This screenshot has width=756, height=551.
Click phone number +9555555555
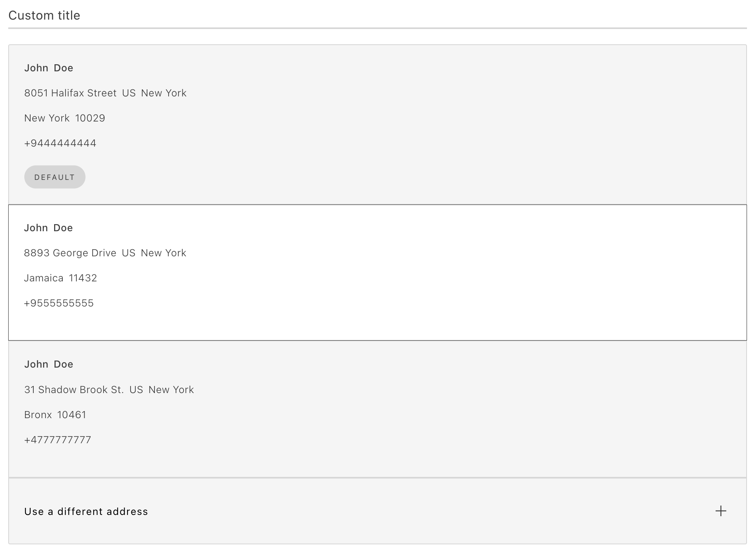tap(59, 303)
